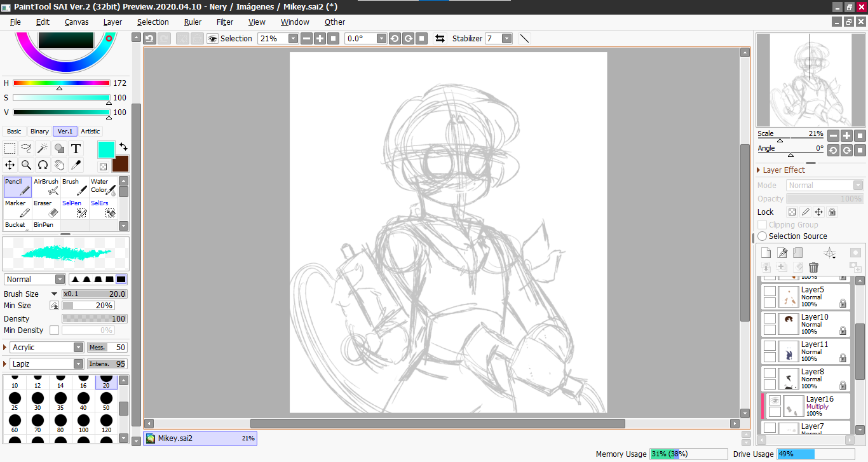Expand the Layer Effect section
Viewport: 868px width, 462px height.
759,170
